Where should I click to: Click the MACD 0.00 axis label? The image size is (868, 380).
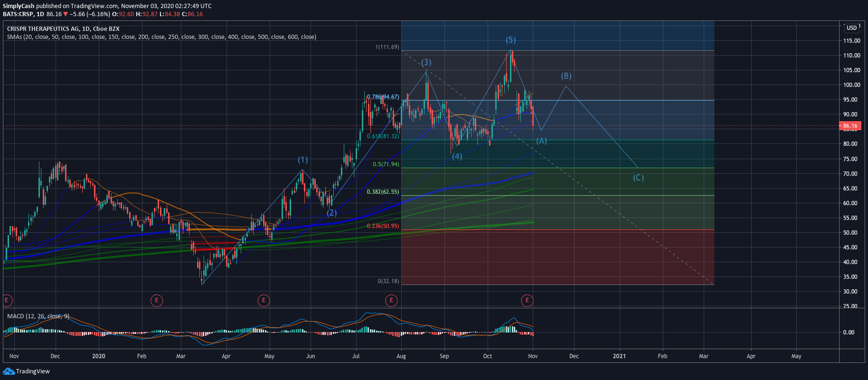click(849, 332)
